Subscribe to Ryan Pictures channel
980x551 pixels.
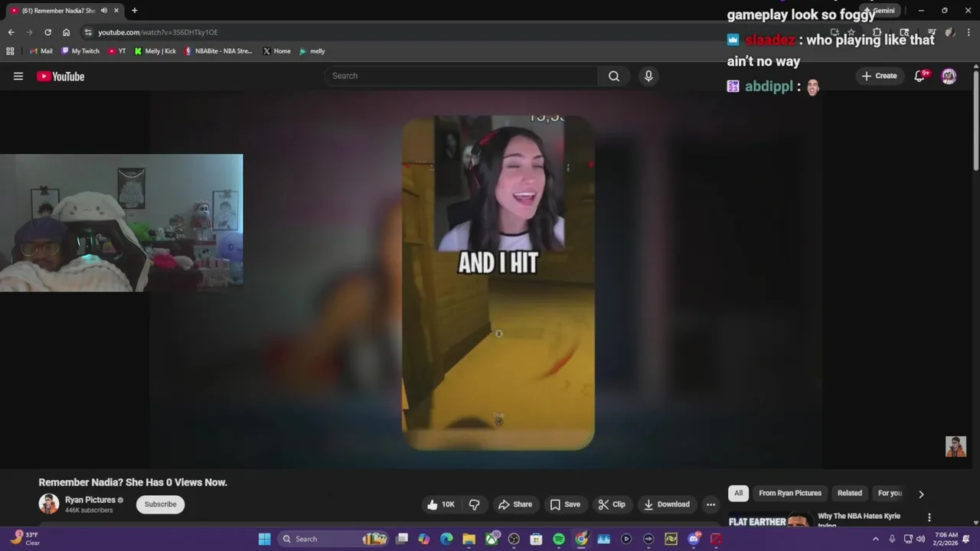[x=161, y=504]
